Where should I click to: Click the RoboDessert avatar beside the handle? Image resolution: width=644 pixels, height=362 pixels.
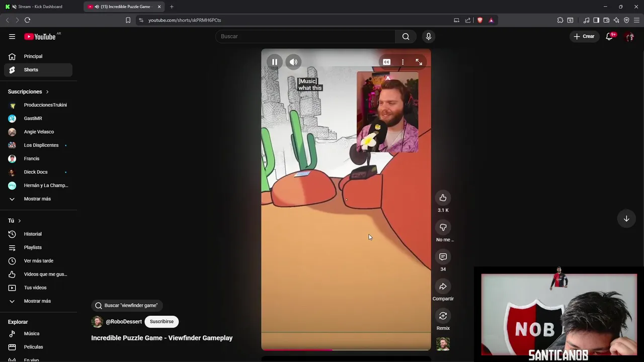[x=97, y=322]
